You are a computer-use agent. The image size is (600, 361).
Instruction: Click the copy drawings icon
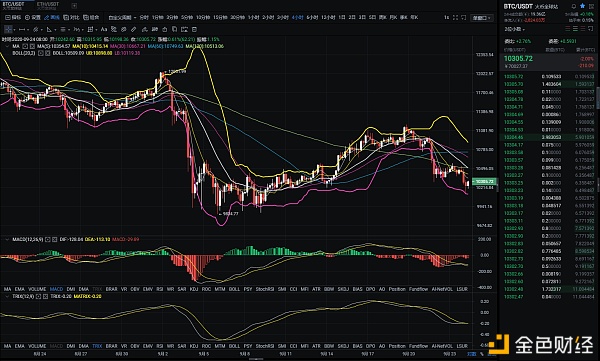tap(174, 29)
